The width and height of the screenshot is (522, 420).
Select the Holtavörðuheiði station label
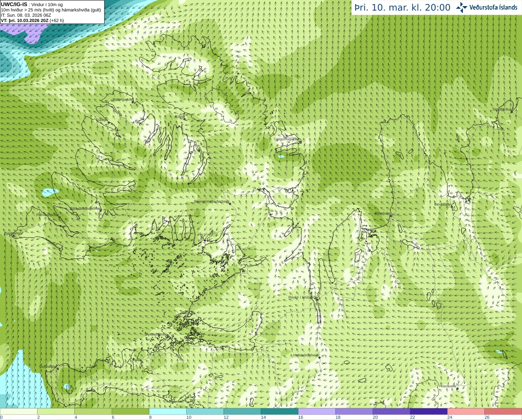[x=306, y=355]
